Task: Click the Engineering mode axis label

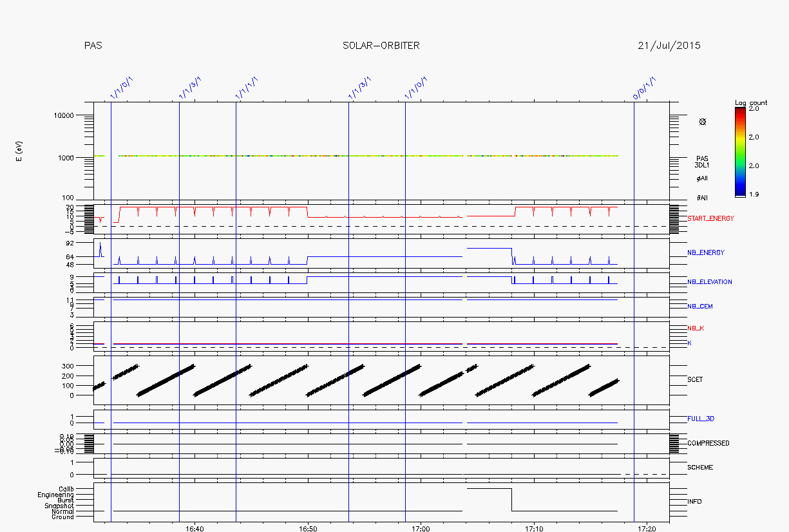Action: [x=56, y=495]
